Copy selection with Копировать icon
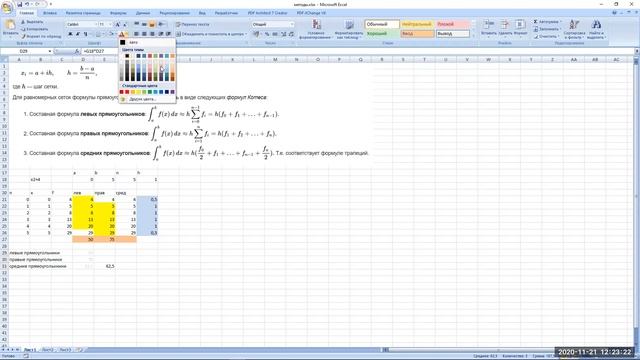The width and height of the screenshot is (640, 360). point(23,29)
